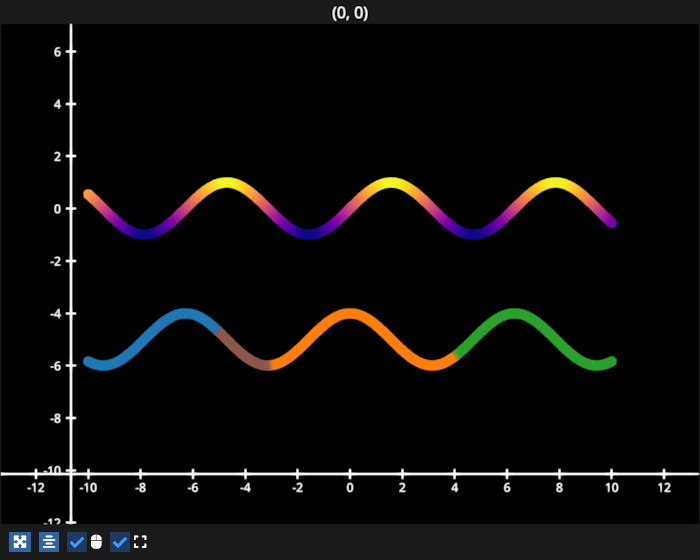Click the yellow middle peak of upper curve
The width and height of the screenshot is (700, 560).
[x=389, y=184]
